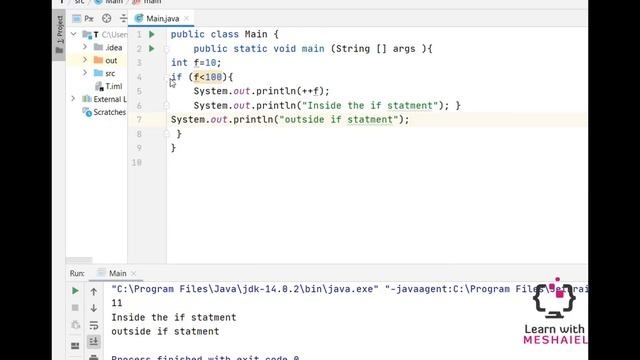Screen dimensions: 640x360
Task: Click the print icon in Run console
Action: [94, 357]
